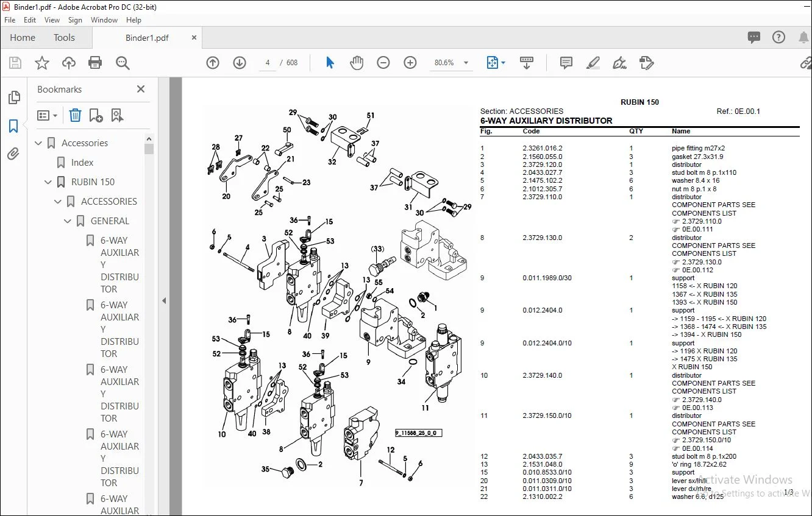
Task: Open the Help menu
Action: pyautogui.click(x=134, y=20)
